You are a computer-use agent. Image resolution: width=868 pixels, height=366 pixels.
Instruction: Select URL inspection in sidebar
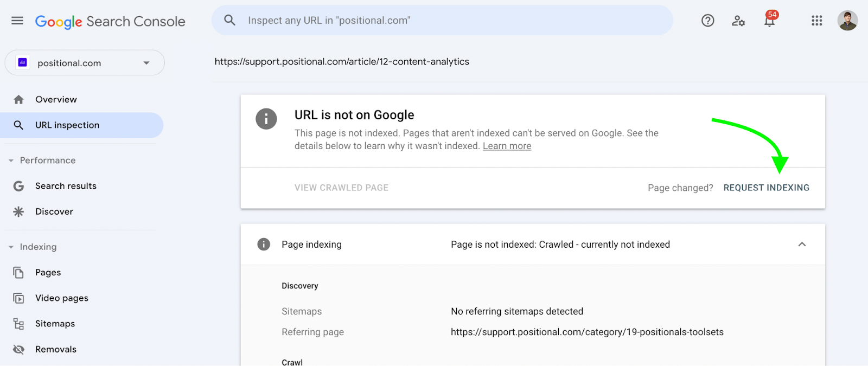[x=81, y=125]
